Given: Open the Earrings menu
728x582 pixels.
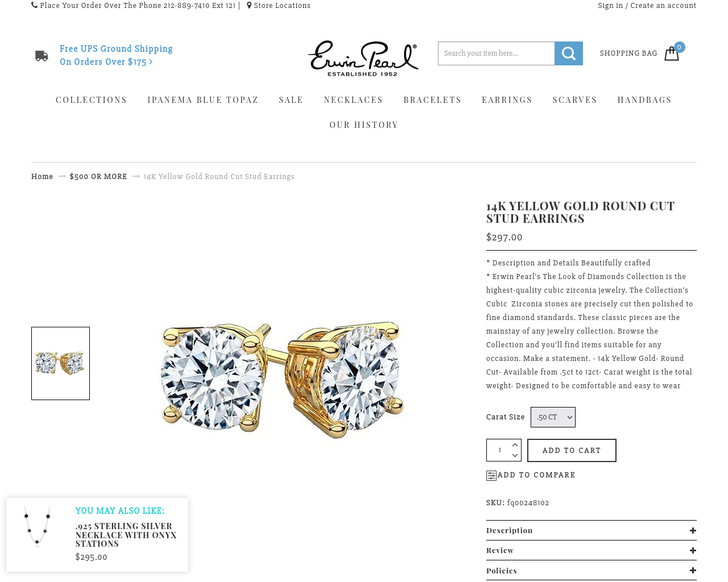Looking at the screenshot, I should coord(507,100).
